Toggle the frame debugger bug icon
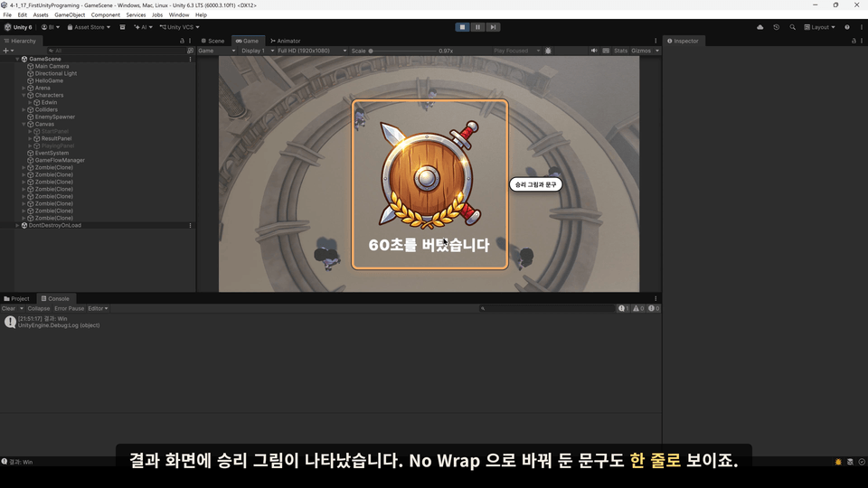Image resolution: width=868 pixels, height=488 pixels. pos(548,51)
